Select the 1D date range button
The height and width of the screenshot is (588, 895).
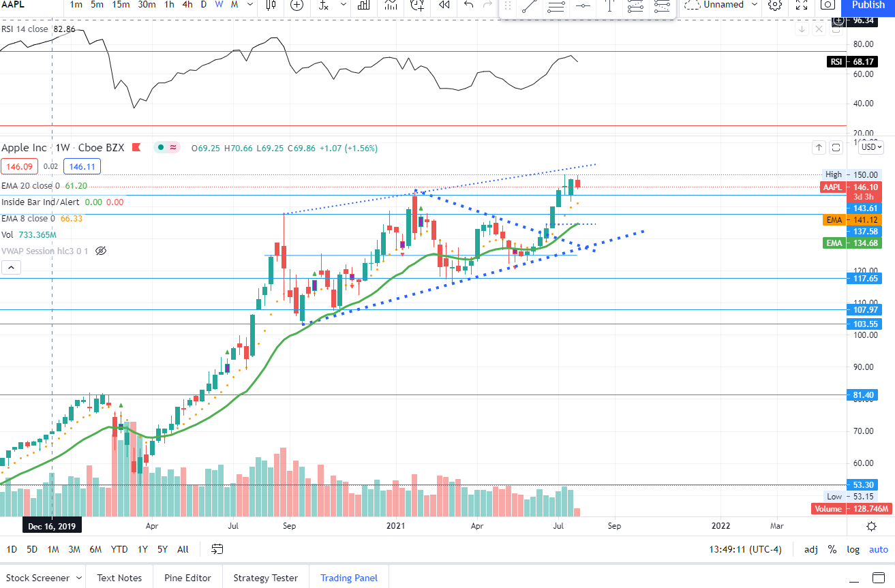pyautogui.click(x=12, y=549)
